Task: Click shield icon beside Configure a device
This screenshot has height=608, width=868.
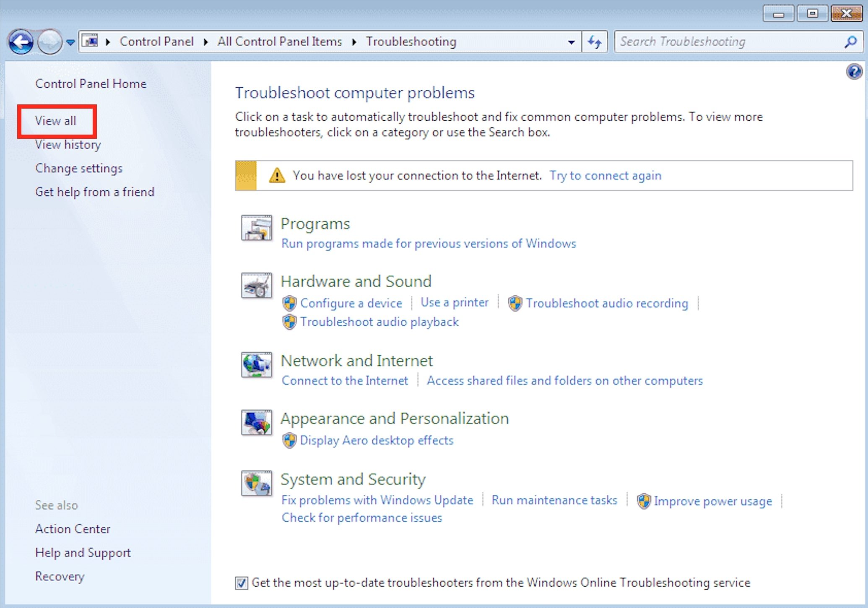Action: click(x=289, y=303)
